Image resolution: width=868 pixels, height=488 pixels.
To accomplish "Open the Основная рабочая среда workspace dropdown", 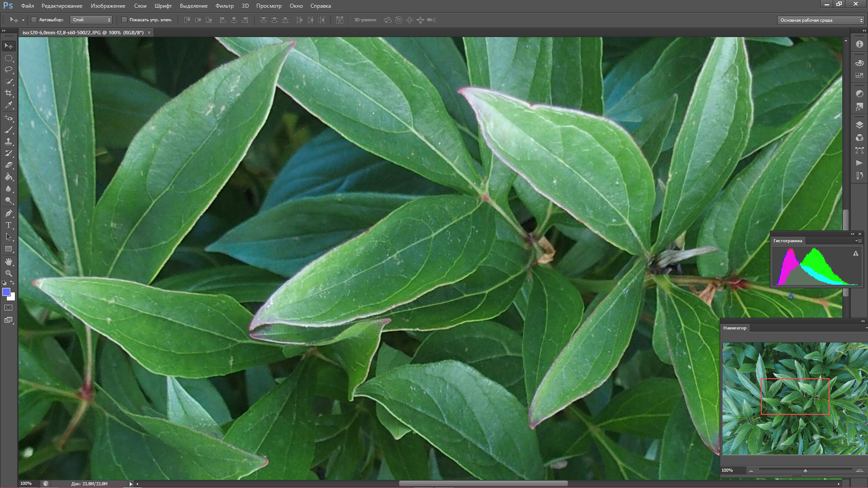I will [820, 20].
